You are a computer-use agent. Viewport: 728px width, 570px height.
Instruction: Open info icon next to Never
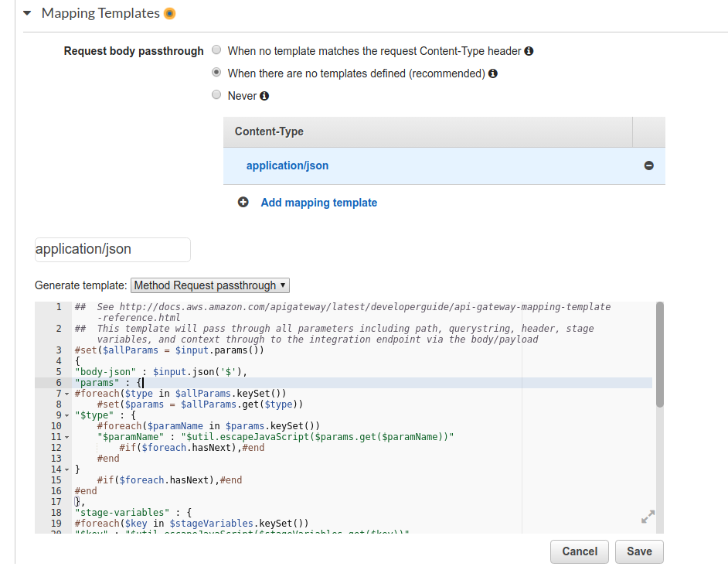pos(264,96)
